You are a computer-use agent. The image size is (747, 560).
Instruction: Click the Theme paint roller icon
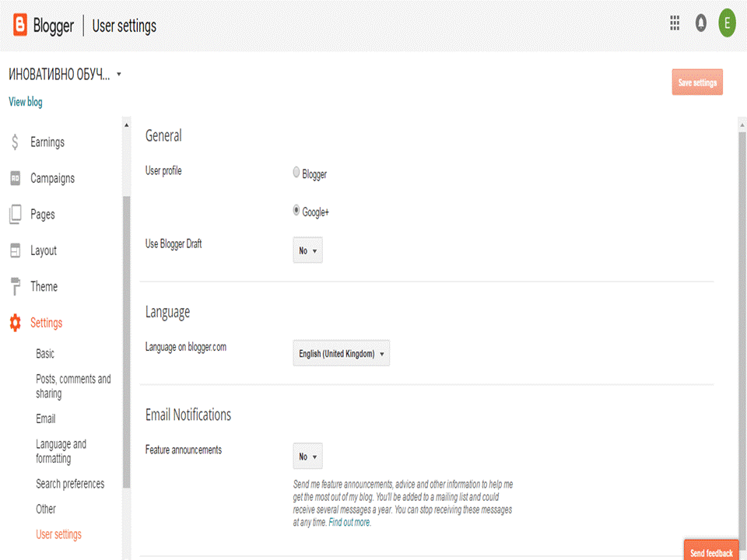pos(16,286)
